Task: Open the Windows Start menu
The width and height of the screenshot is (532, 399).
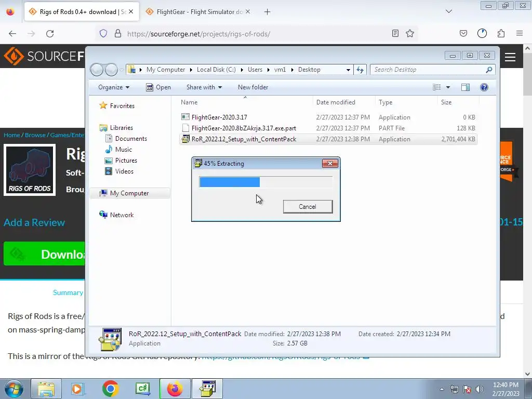Action: 14,389
